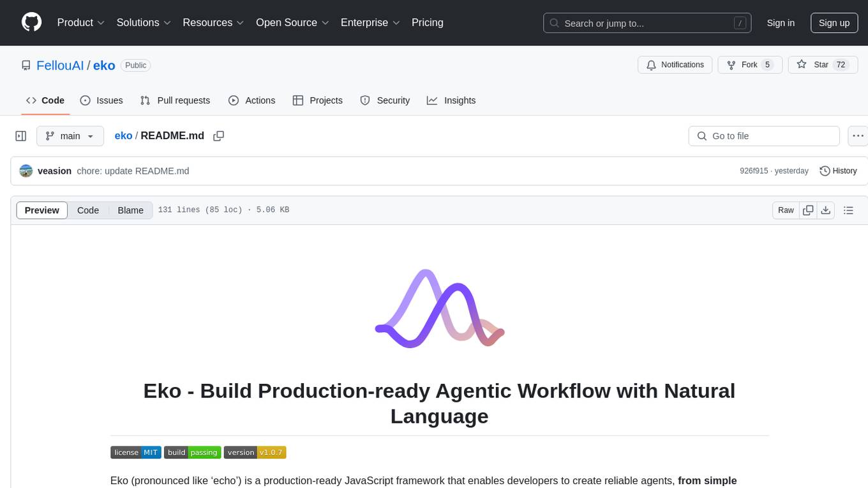Screen dimensions: 868x488
Task: Click the Sign in link
Action: pos(781,23)
